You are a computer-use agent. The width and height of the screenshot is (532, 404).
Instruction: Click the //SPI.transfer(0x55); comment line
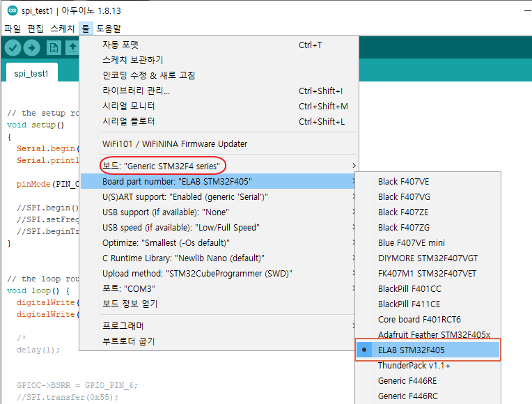tap(68, 397)
